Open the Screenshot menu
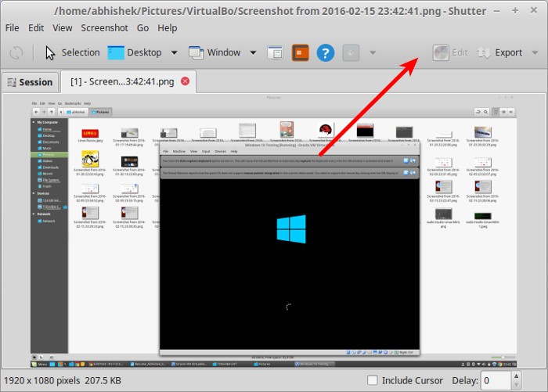This screenshot has height=392, width=548. [x=104, y=28]
